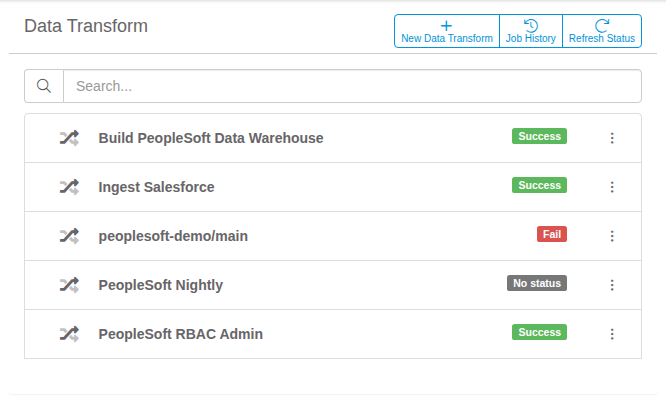Click Success badge on Build PeopleSoft Data Warehouse
666x402 pixels.
(x=539, y=136)
